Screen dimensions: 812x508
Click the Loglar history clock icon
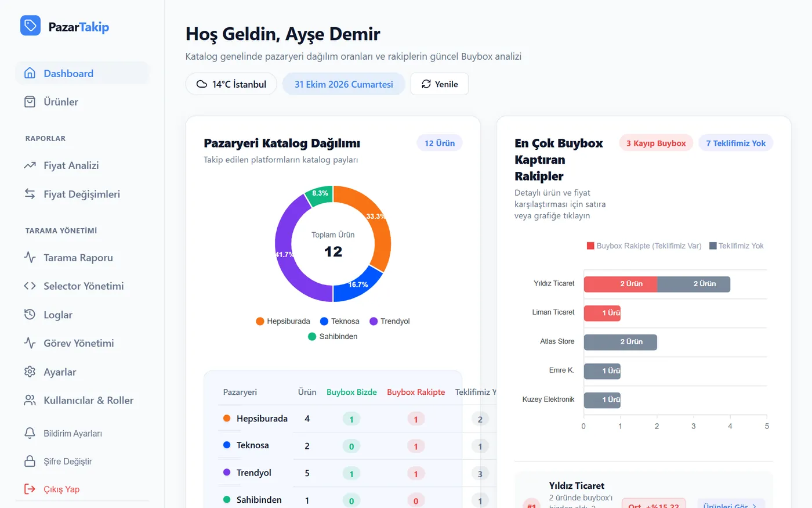coord(30,315)
